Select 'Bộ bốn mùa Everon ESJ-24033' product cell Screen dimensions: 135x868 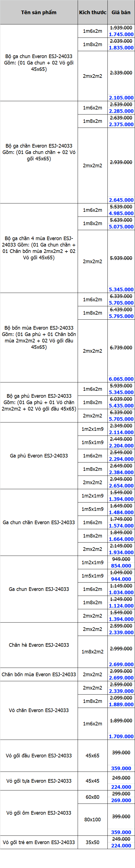click(x=39, y=337)
